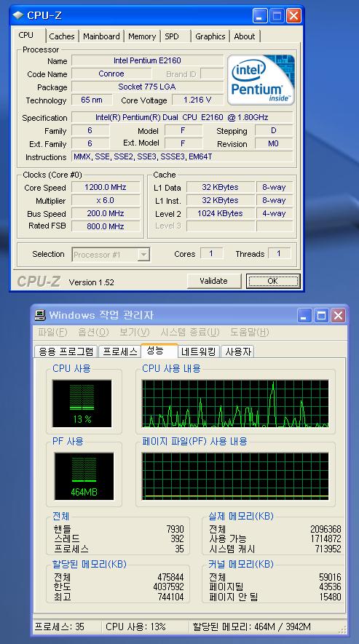Close the Windows Task Manager window

point(338,315)
